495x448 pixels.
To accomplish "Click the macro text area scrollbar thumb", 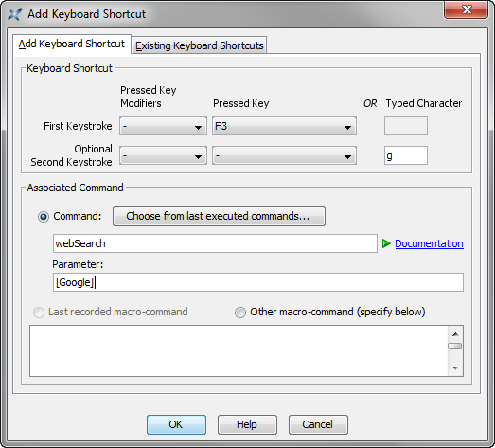I will pyautogui.click(x=455, y=346).
